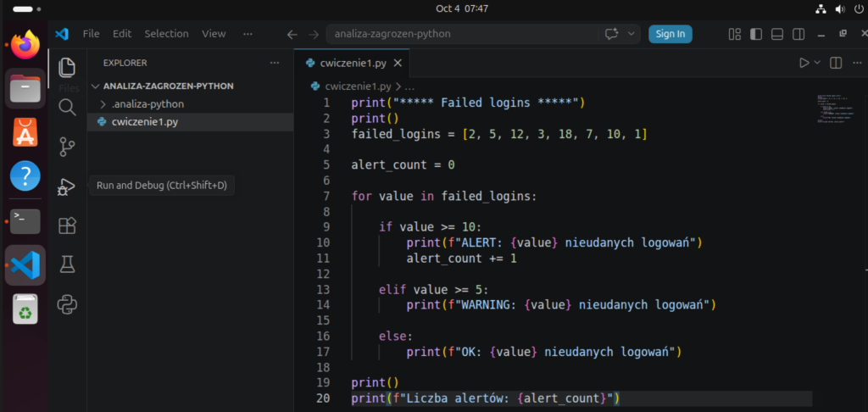
Task: Select cwiczenie1.py in the Explorer tree
Action: click(191, 122)
